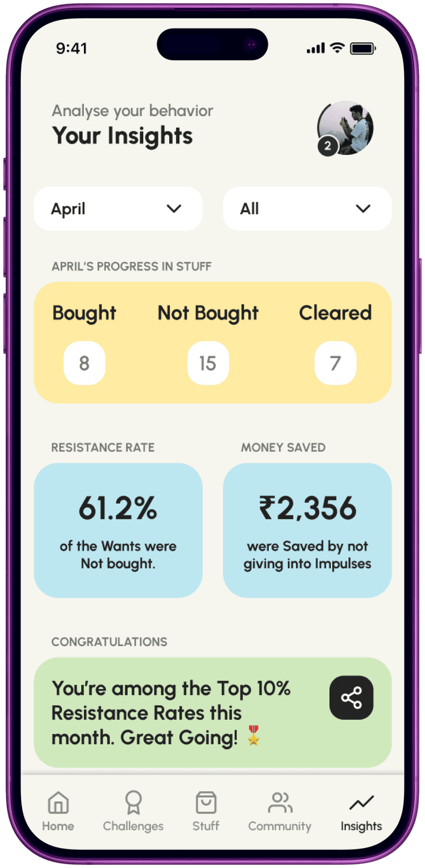Tap the Insights trend line icon
425x868 pixels.
[361, 803]
